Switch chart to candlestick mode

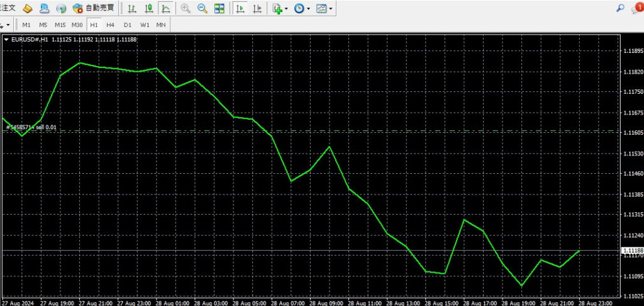[148, 9]
